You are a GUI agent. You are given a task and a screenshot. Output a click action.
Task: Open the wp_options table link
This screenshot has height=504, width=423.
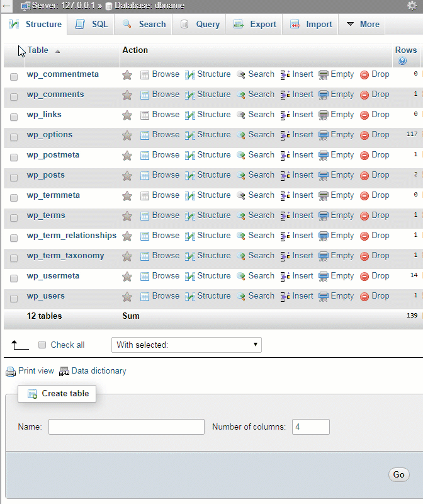tap(50, 135)
